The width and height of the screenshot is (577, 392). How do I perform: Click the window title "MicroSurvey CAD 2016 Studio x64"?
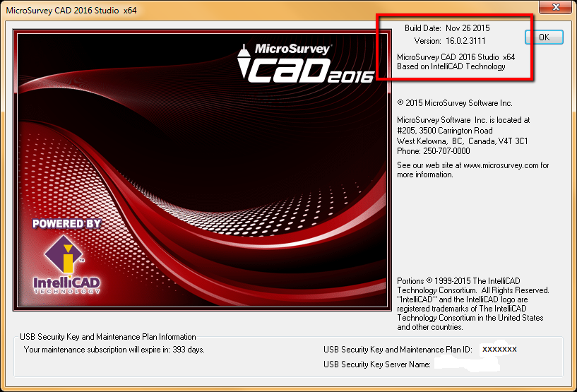(71, 11)
